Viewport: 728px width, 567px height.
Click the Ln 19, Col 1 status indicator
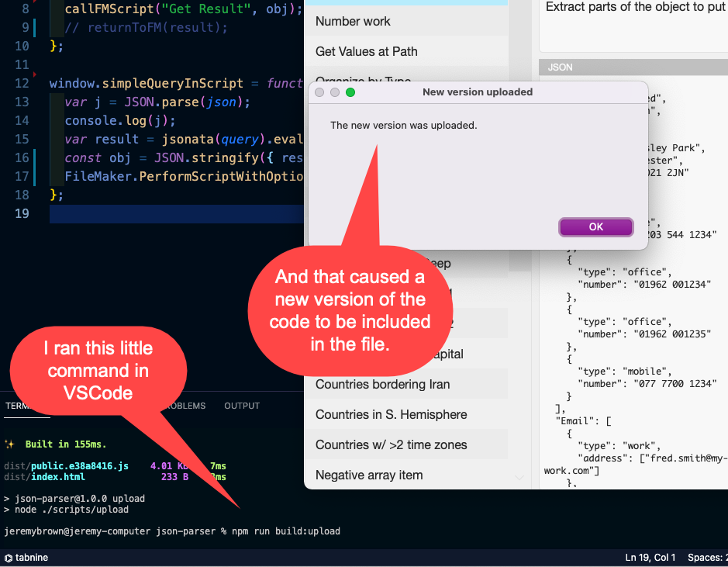pyautogui.click(x=650, y=558)
